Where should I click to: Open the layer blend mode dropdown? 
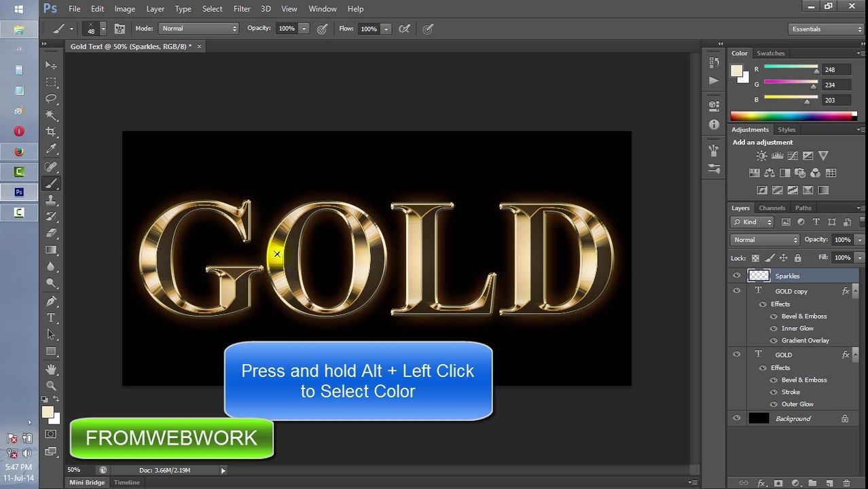coord(765,240)
